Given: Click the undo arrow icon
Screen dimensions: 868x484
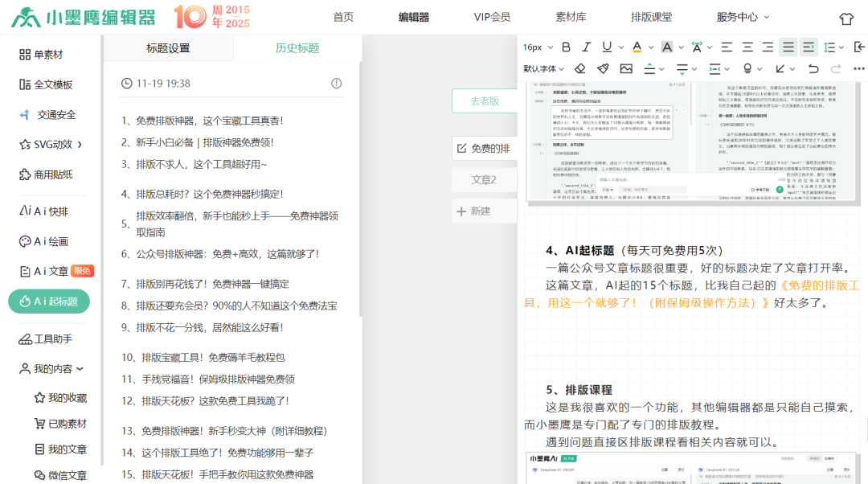Looking at the screenshot, I should (813, 69).
